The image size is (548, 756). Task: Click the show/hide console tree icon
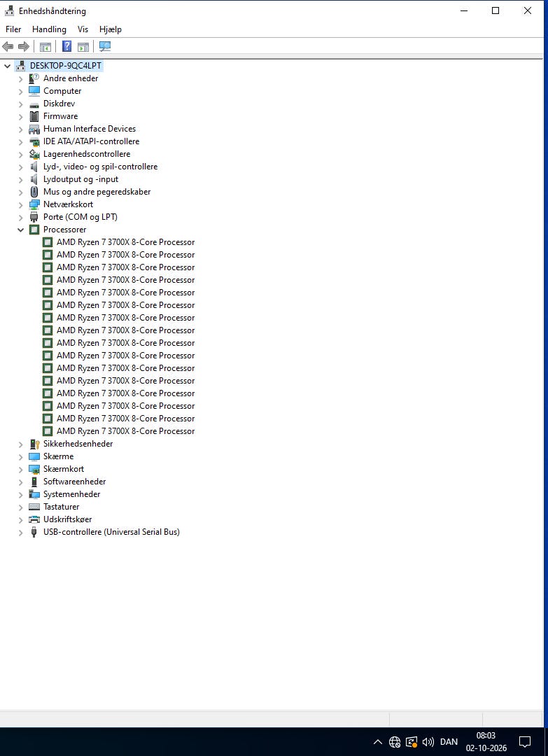pos(45,47)
